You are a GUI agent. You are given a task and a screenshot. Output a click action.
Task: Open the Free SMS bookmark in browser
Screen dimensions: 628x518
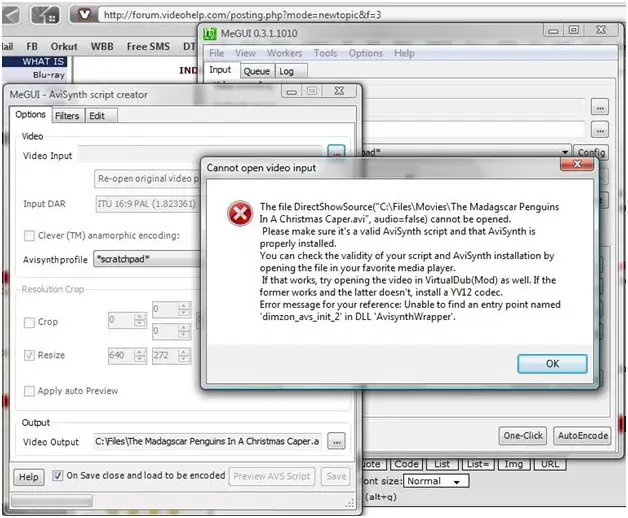point(148,46)
